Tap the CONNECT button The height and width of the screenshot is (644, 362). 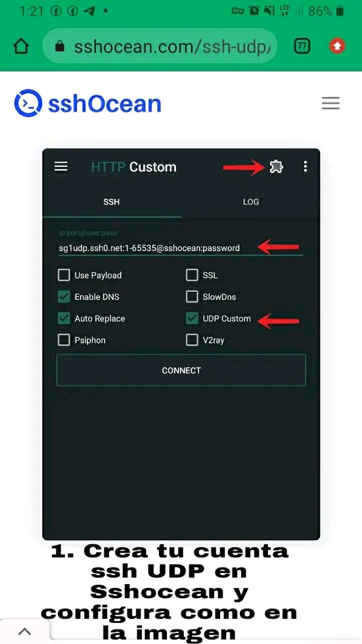[181, 370]
